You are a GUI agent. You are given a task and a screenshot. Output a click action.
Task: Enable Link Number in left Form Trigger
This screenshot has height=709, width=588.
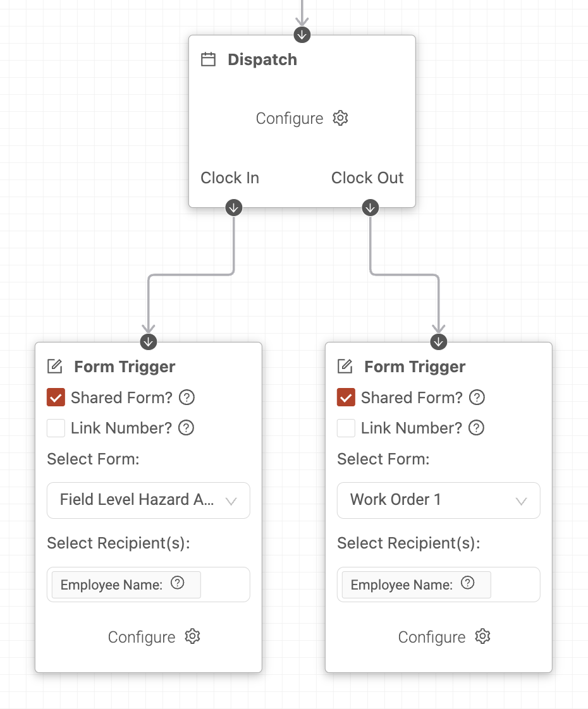56,428
